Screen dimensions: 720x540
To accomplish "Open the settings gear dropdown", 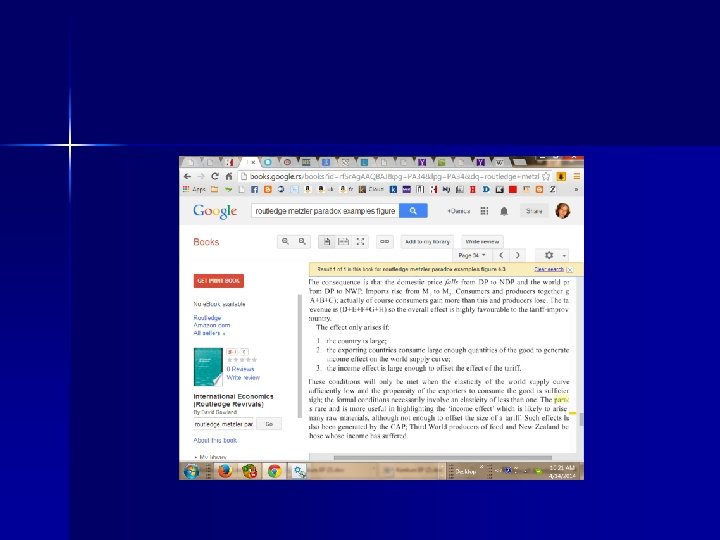I will point(552,255).
